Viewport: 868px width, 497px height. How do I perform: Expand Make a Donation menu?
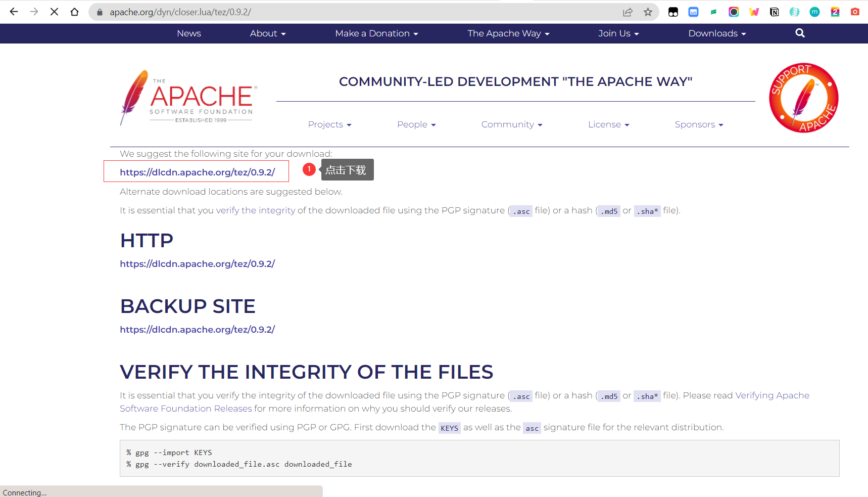point(376,33)
